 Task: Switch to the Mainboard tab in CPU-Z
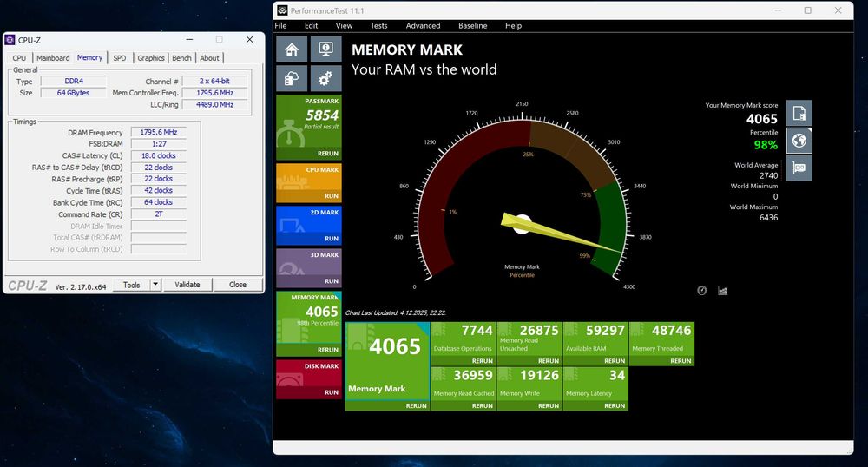click(53, 58)
